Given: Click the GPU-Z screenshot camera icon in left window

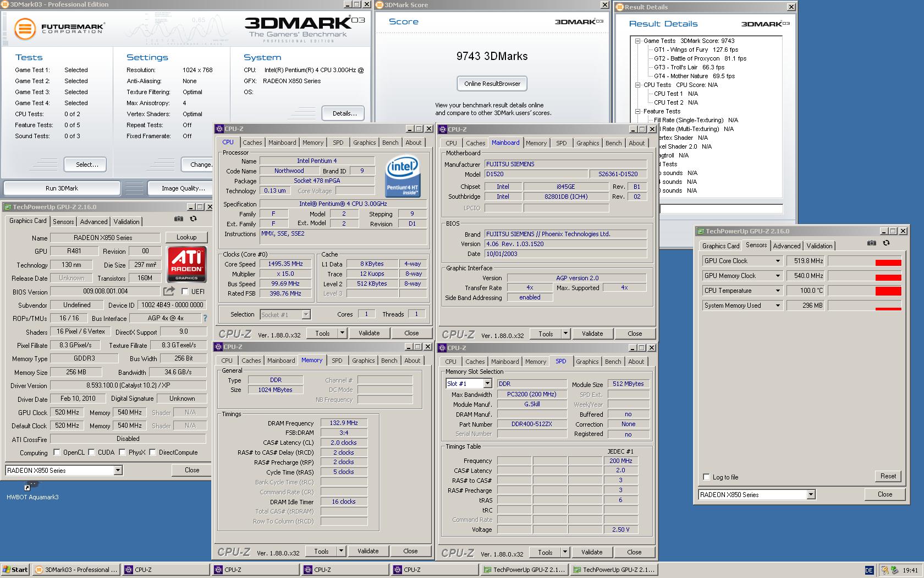Looking at the screenshot, I should click(x=179, y=219).
